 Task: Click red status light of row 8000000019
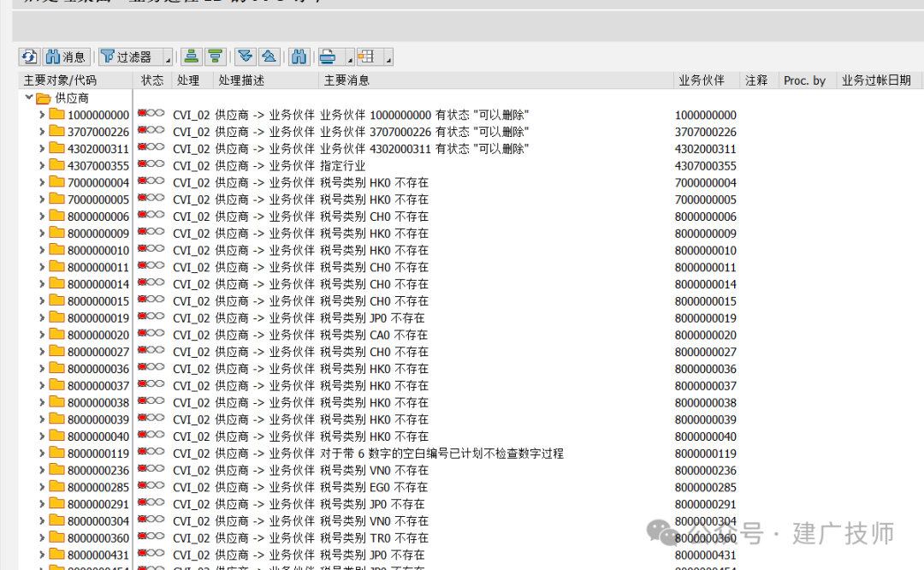pyautogui.click(x=142, y=316)
